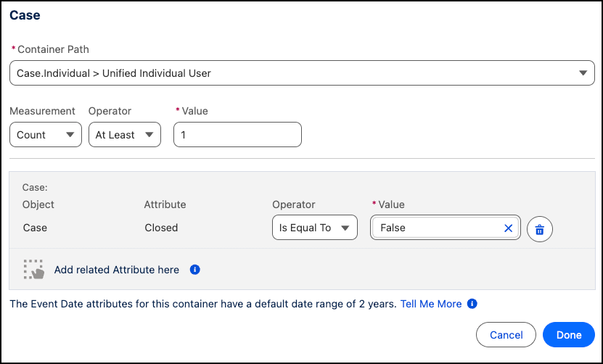603x364 pixels.
Task: Open info icon beside Add related Attribute here
Action: pyautogui.click(x=194, y=270)
